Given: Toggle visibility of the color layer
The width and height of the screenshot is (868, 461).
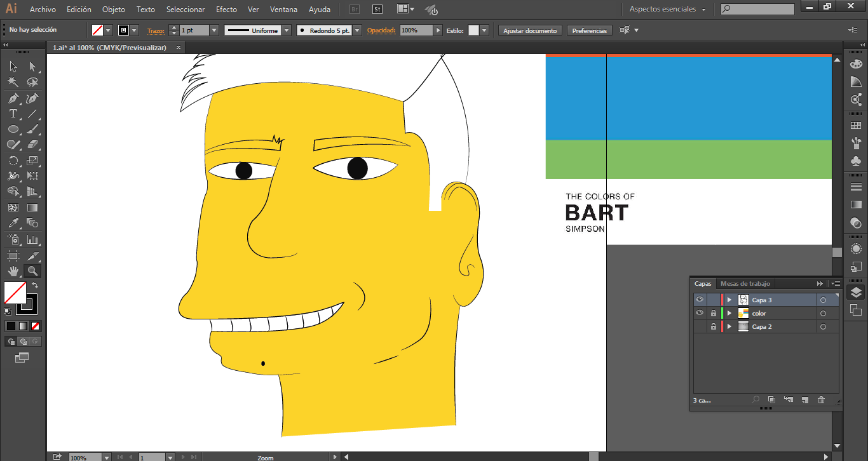Looking at the screenshot, I should click(x=700, y=313).
